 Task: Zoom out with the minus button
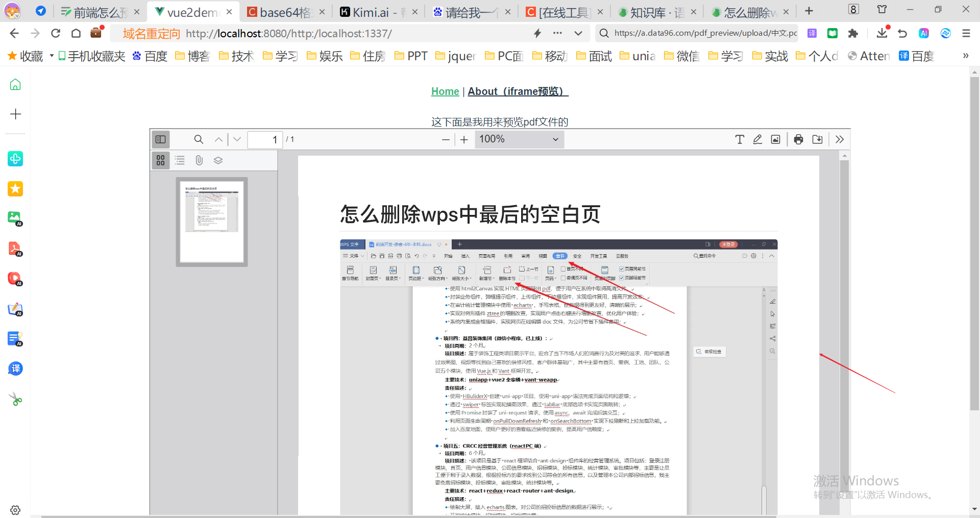tap(446, 139)
